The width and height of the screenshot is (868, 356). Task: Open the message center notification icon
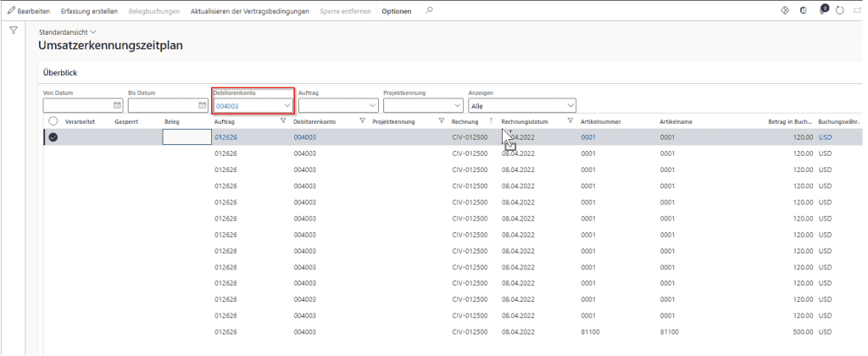coord(821,10)
